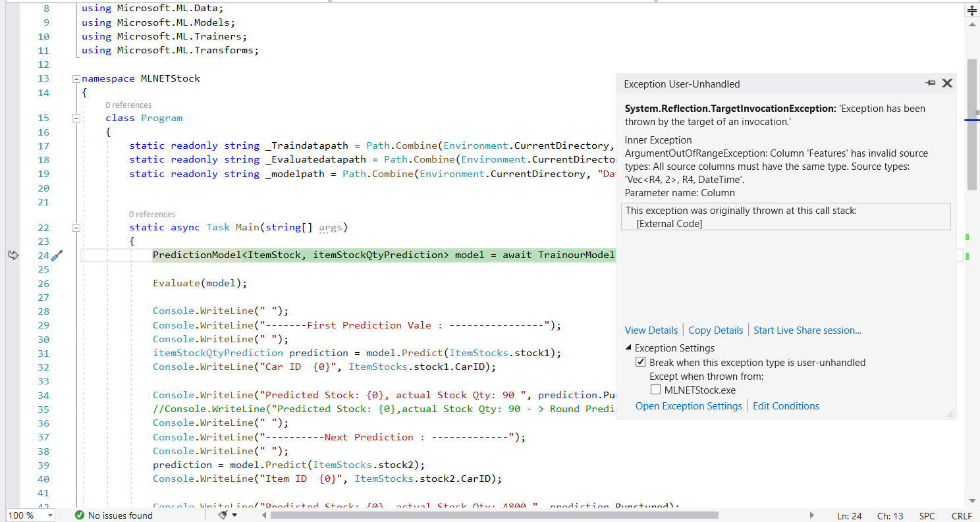Click 0 references above the Main method
This screenshot has width=980, height=522.
pyautogui.click(x=152, y=214)
